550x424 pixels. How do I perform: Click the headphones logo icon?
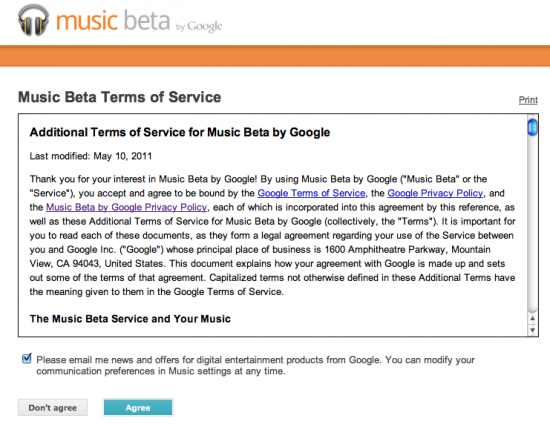(x=33, y=20)
